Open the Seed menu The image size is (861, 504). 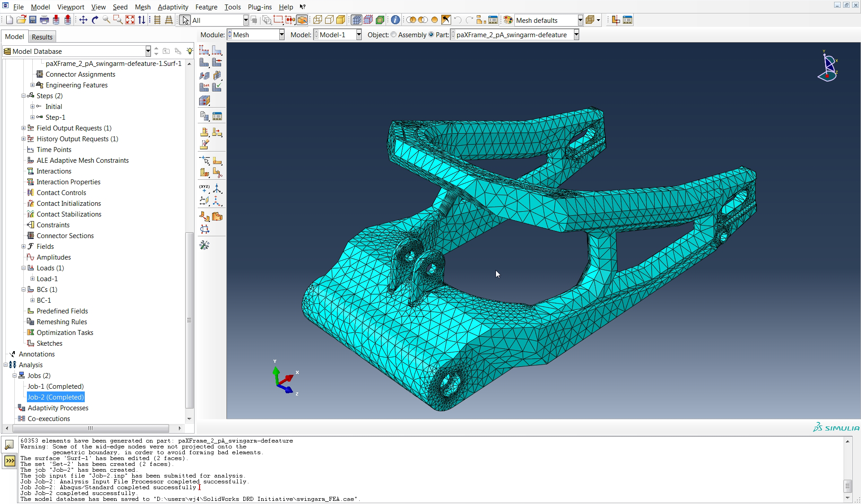(120, 7)
